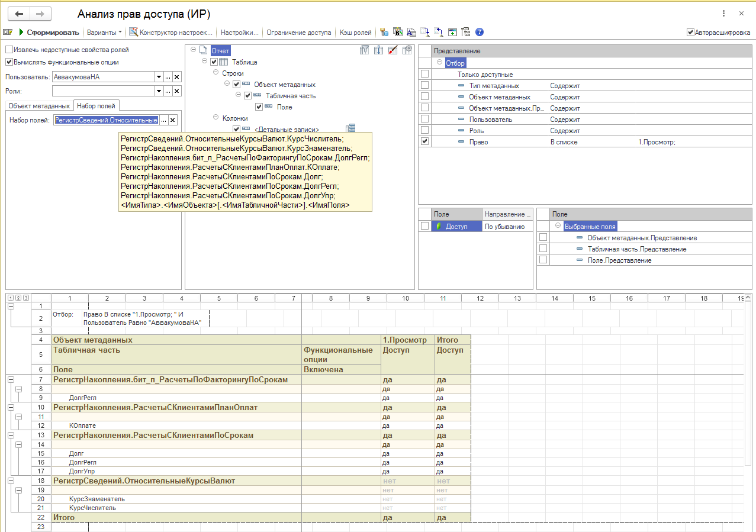Image resolution: width=756 pixels, height=532 pixels.
Task: Toggle the Авторасшифровка checkbox
Action: (690, 33)
